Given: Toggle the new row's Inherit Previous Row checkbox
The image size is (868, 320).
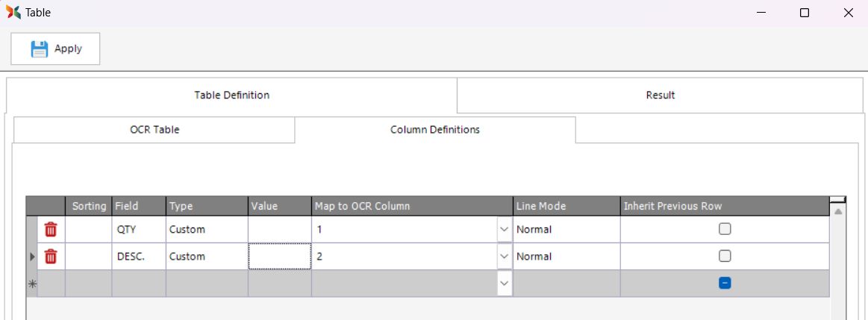Looking at the screenshot, I should (x=725, y=283).
